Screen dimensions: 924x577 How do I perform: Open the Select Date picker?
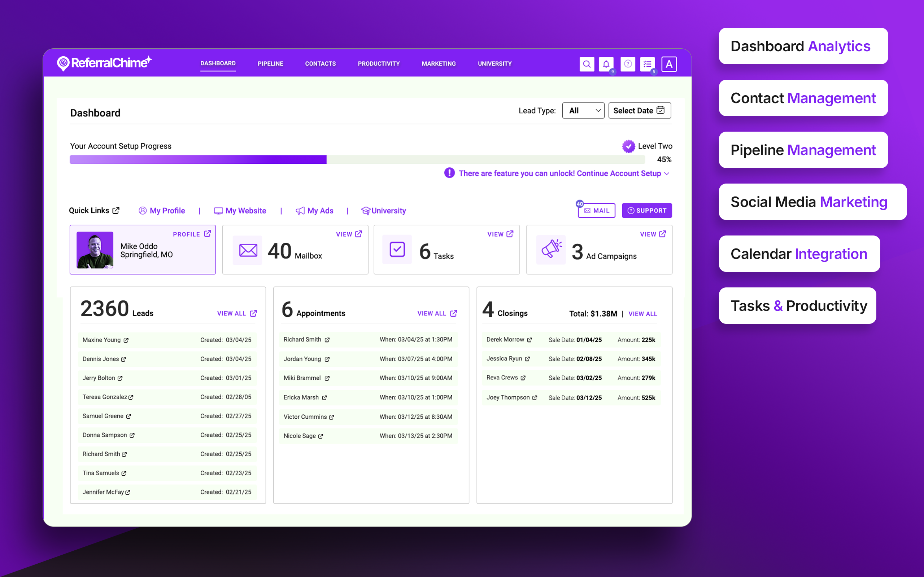tap(639, 111)
